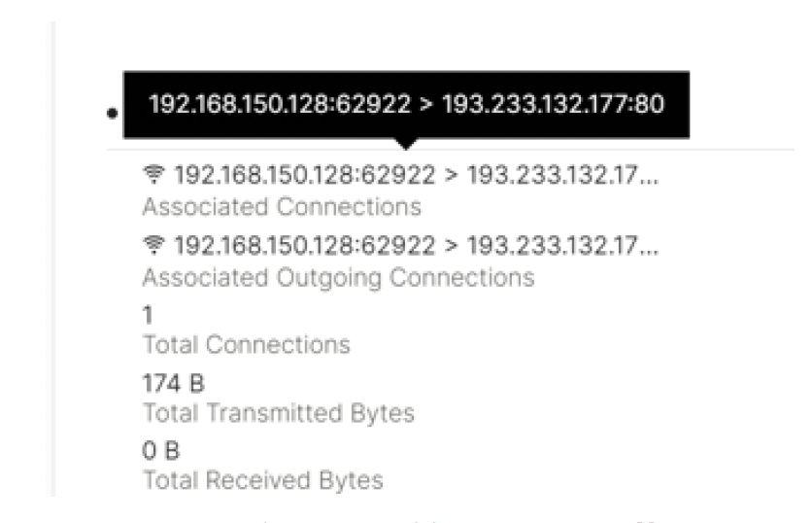Click the wifi icon above Associated Connections
This screenshot has height=523, width=812.
[x=151, y=174]
